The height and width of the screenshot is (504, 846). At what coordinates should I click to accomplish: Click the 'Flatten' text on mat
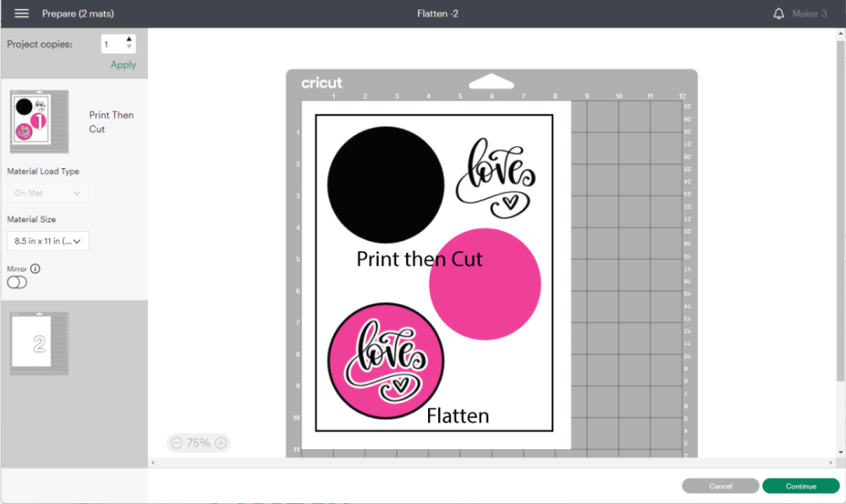(458, 416)
